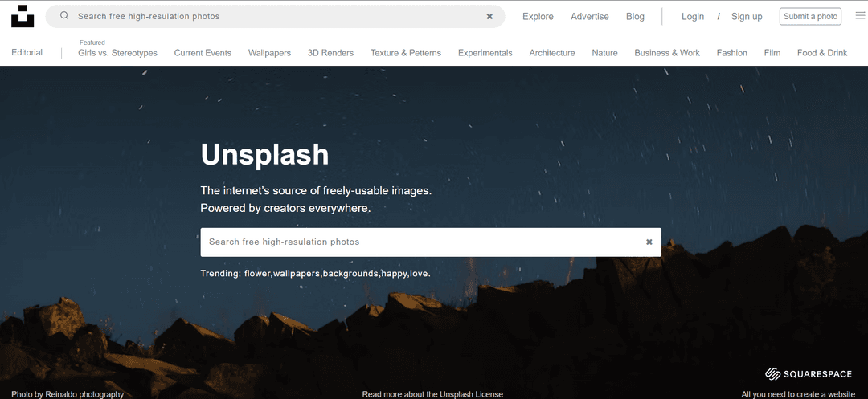Go to the Blog
The image size is (868, 399).
[635, 17]
